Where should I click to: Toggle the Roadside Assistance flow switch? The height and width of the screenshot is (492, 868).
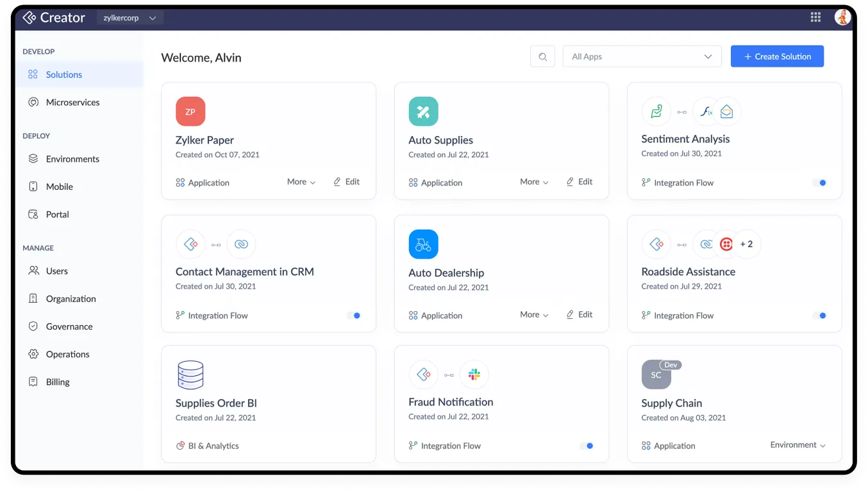click(x=819, y=316)
